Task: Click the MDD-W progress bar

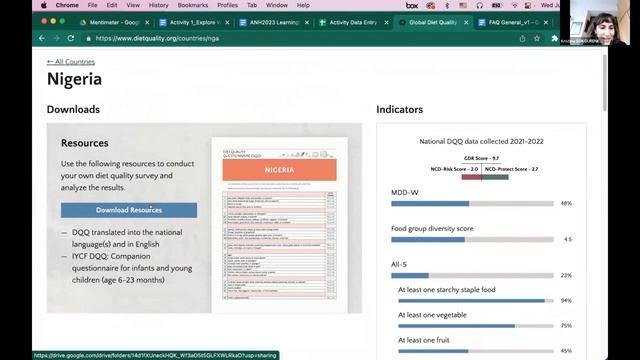Action: 472,203
